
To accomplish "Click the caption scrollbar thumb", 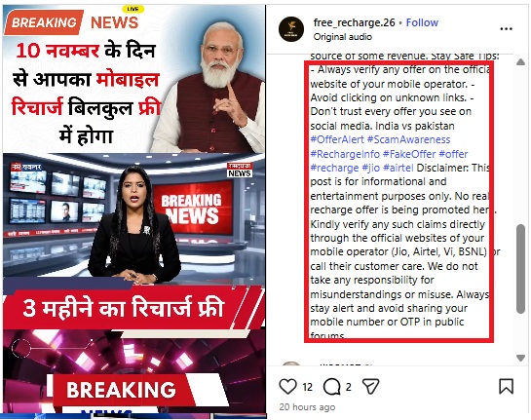I will 520,269.
